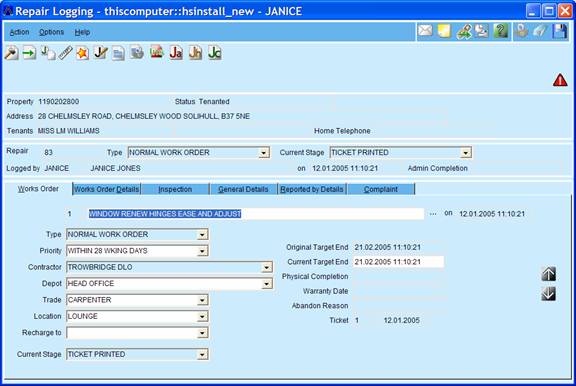Expand the bottom Current Stage dropdown
This screenshot has height=386, width=576.
point(202,355)
